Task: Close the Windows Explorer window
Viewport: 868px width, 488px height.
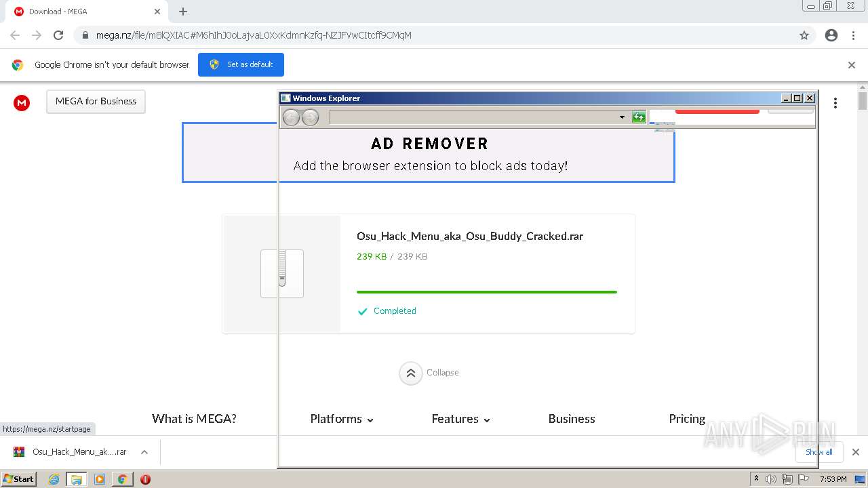Action: pyautogui.click(x=810, y=98)
